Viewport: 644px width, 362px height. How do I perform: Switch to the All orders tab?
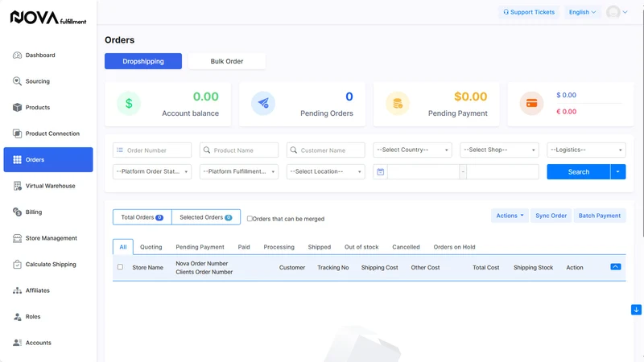click(123, 247)
